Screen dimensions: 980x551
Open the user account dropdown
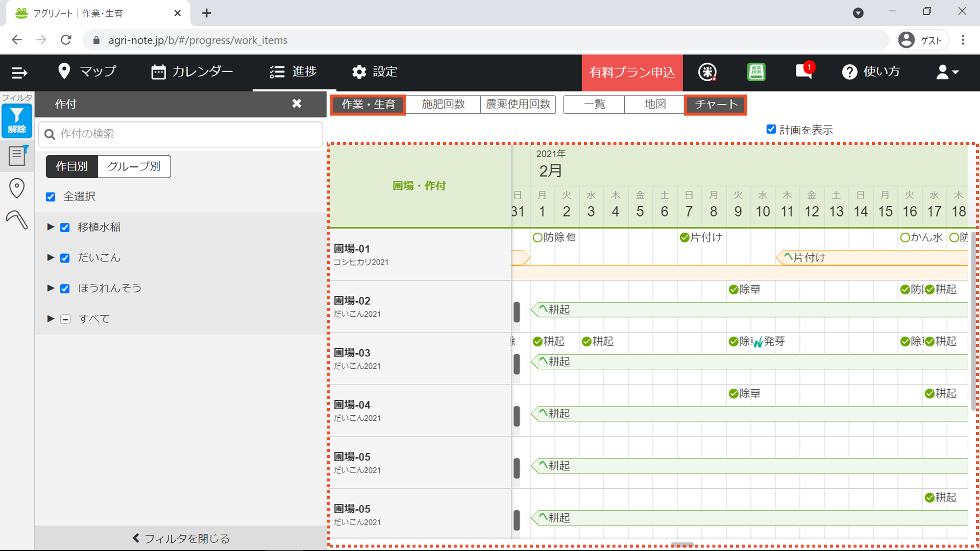pos(947,72)
